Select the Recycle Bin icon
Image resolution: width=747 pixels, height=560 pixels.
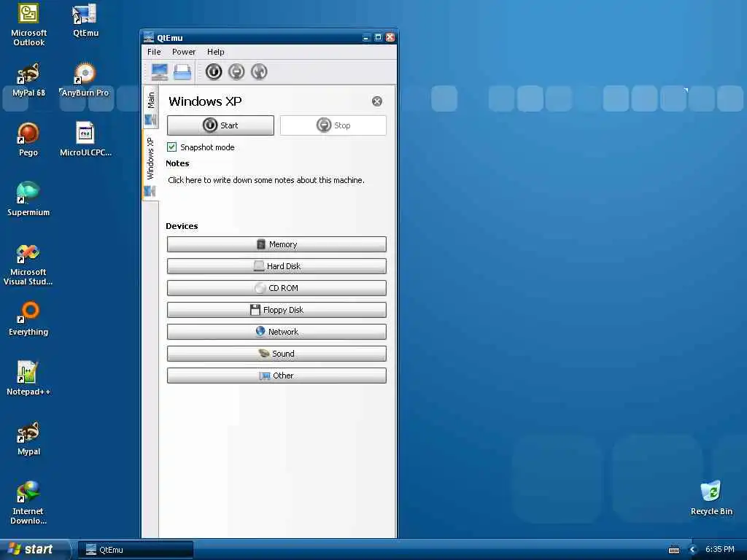click(x=711, y=498)
